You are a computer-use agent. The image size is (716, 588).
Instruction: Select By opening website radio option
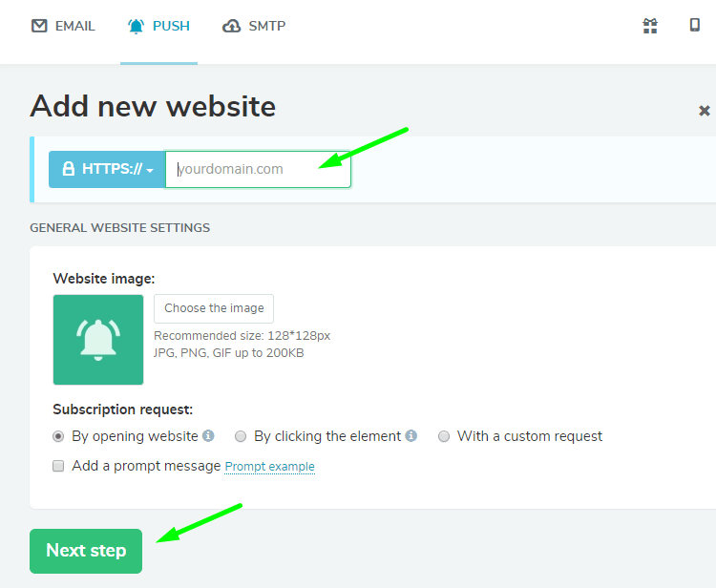point(58,436)
